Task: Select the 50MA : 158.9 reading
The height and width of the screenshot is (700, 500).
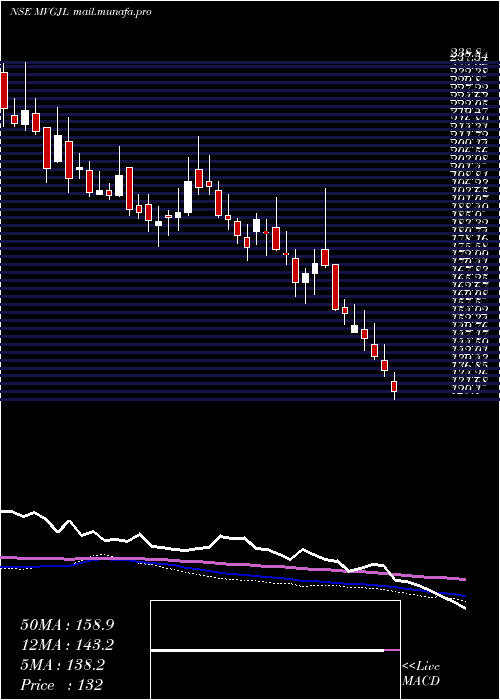Action: click(x=67, y=625)
